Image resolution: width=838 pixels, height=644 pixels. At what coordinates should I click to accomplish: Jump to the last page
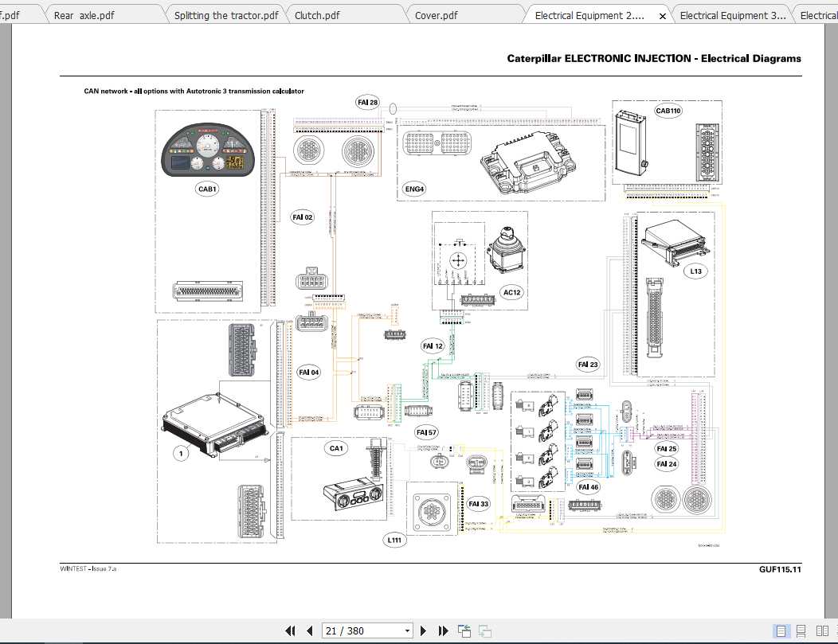click(x=443, y=630)
